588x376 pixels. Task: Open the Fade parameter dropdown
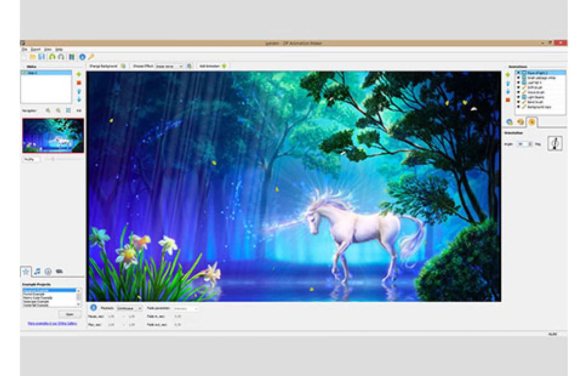196,308
